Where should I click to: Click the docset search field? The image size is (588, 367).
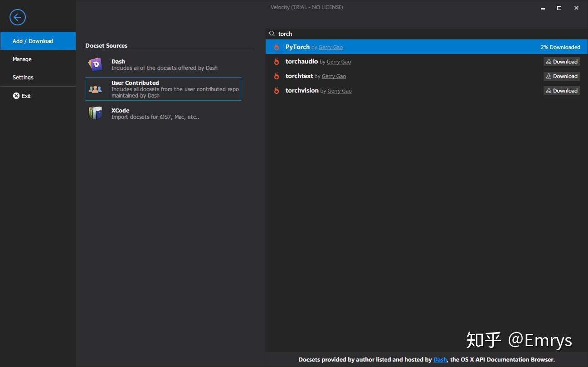pyautogui.click(x=408, y=34)
